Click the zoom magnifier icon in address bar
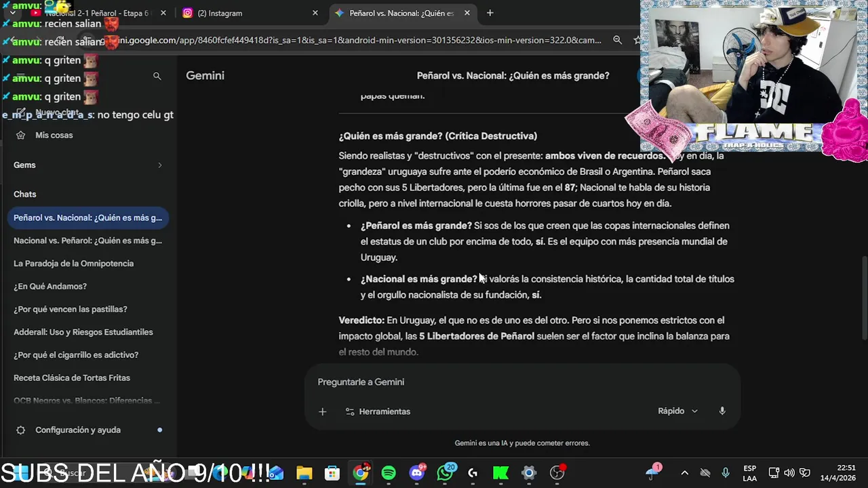 point(617,40)
